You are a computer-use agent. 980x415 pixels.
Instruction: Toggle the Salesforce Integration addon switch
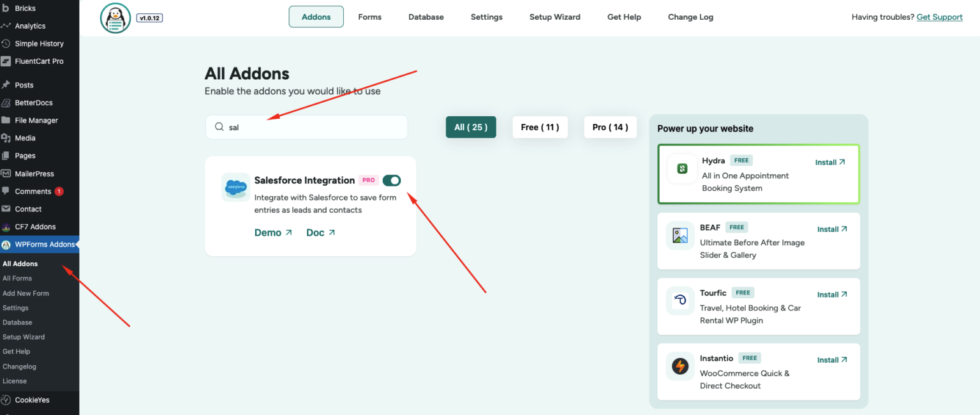392,181
